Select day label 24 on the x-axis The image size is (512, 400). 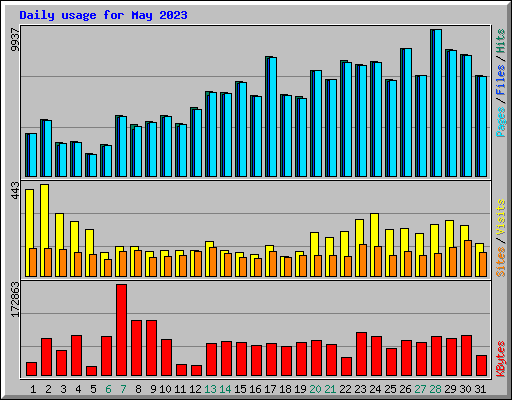click(375, 389)
